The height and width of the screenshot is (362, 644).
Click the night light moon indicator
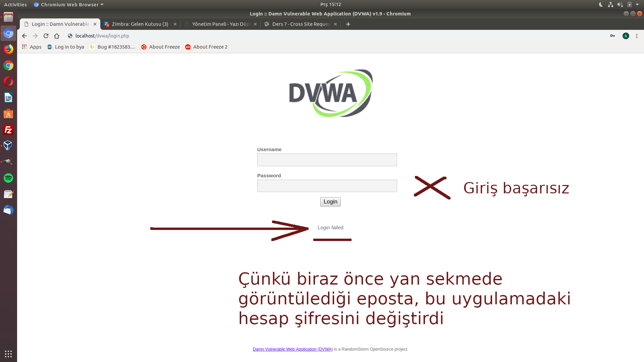pos(601,4)
